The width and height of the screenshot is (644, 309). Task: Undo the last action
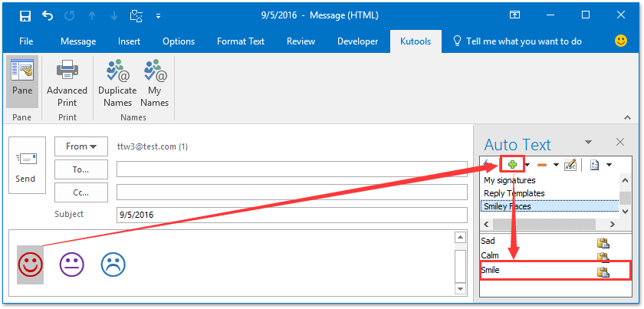tap(48, 15)
